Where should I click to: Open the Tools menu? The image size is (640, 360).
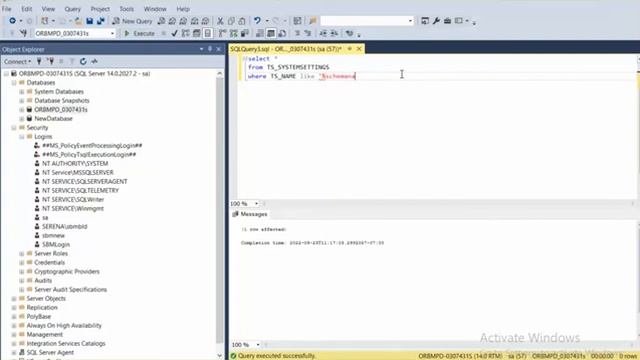(x=127, y=9)
